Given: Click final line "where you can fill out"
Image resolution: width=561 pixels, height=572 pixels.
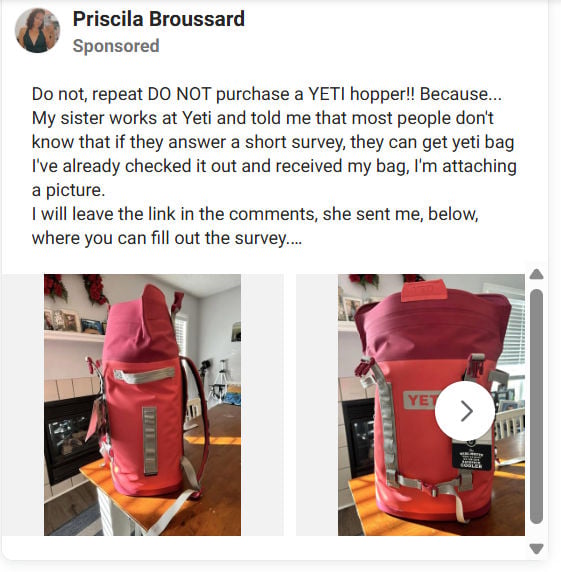Looking at the screenshot, I should click(x=167, y=238).
